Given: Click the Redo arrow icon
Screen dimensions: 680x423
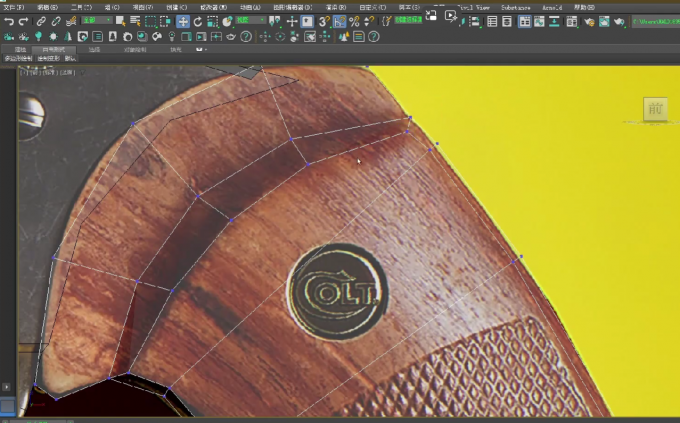Looking at the screenshot, I should [x=23, y=21].
